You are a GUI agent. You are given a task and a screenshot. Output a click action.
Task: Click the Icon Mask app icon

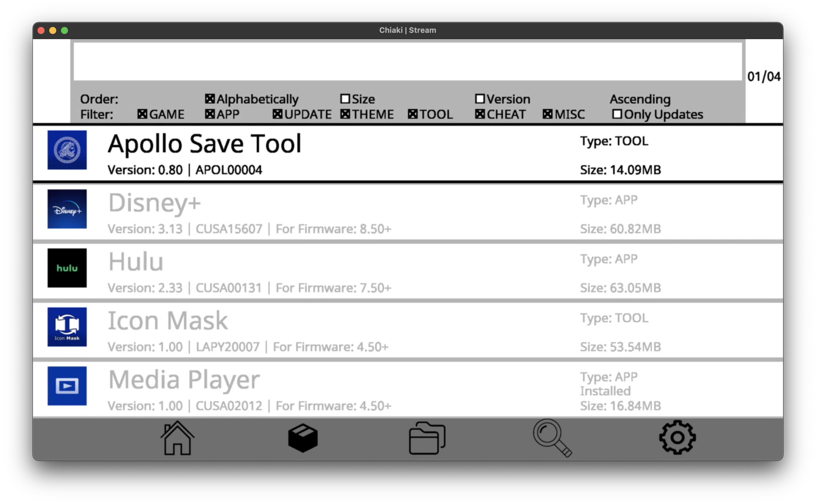[x=67, y=327]
